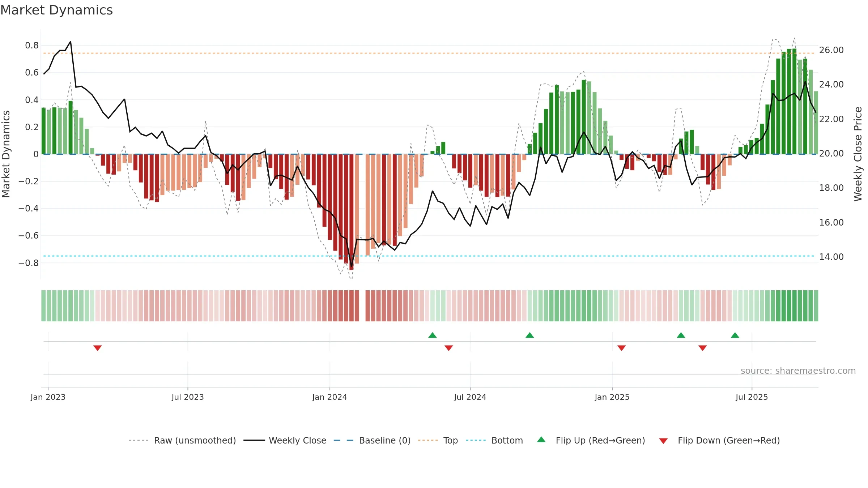
Task: Click the Jul 2023 x-axis label
Action: [x=188, y=397]
